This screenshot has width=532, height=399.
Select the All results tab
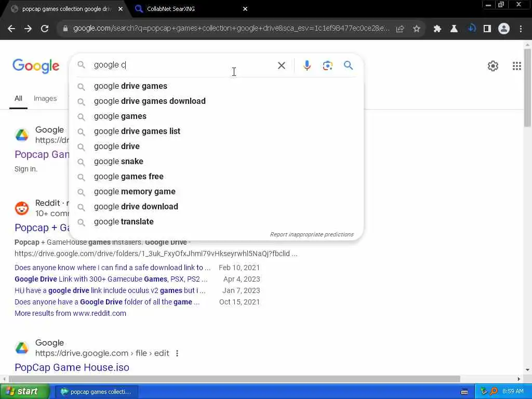18,98
